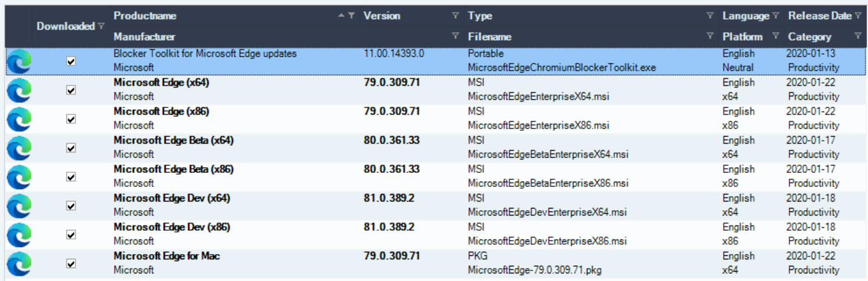Click the Edge icon beside Microsoft Edge for Mac
The height and width of the screenshot is (281, 868).
(x=19, y=263)
